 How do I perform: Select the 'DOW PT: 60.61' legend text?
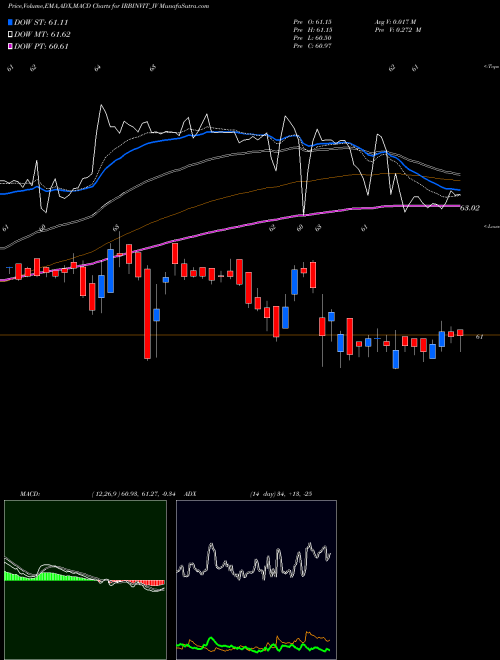click(41, 46)
